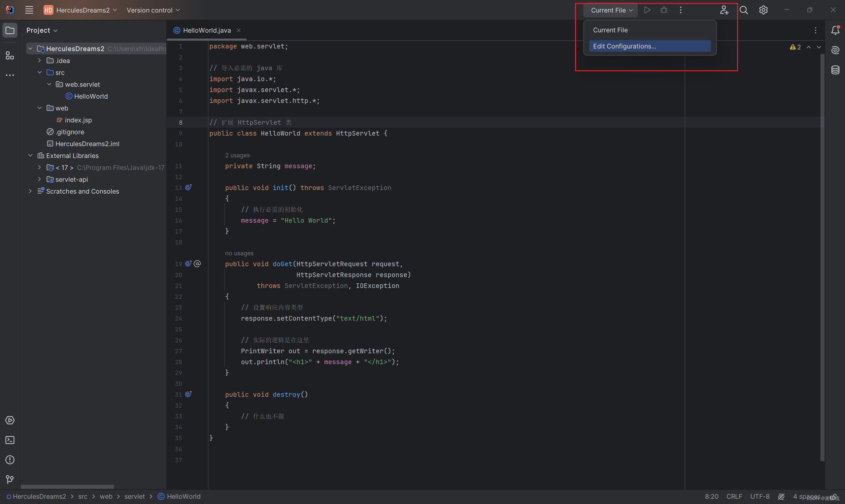The height and width of the screenshot is (504, 845).
Task: Open the Database tool window
Action: pos(835,70)
